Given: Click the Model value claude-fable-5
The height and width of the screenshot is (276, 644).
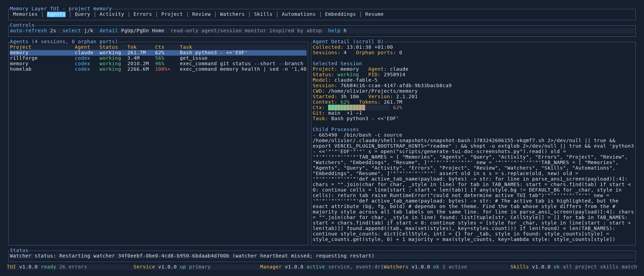Looking at the screenshot, I should tap(356, 80).
